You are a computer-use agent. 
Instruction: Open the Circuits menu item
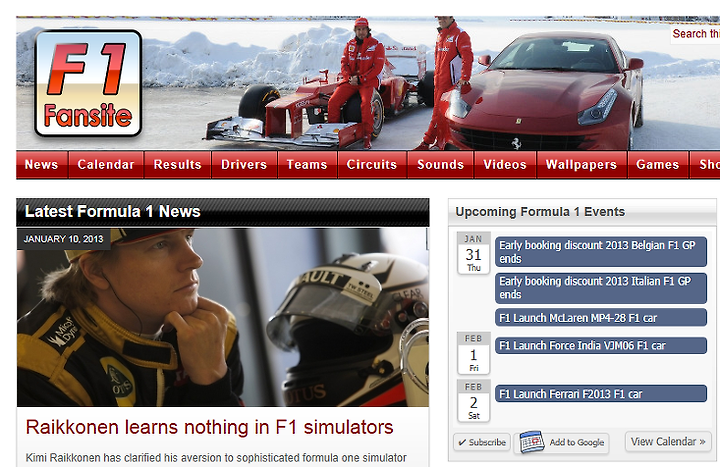pyautogui.click(x=372, y=164)
